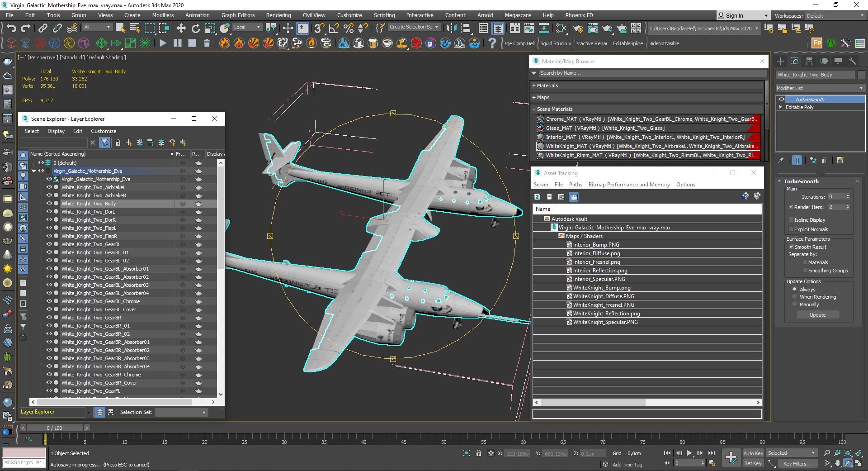The height and width of the screenshot is (471, 868).
Task: Click Maximize Viewport Toggle
Action: [858, 463]
